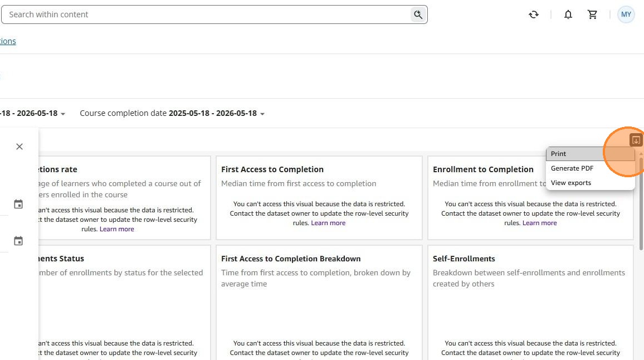Click the search magnifier icon

pyautogui.click(x=418, y=14)
